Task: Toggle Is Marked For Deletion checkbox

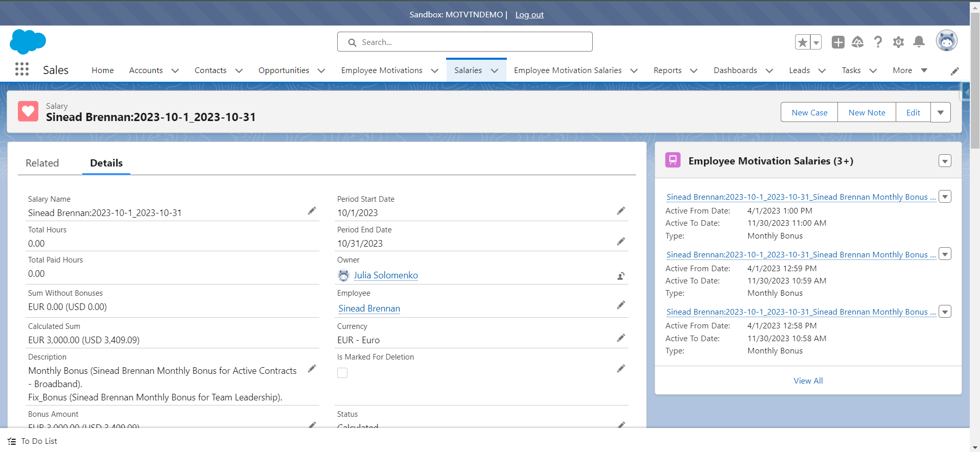Action: [342, 373]
